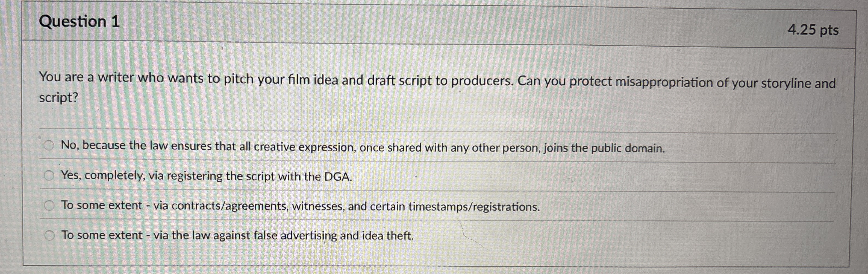Image resolution: width=868 pixels, height=274 pixels.
Task: Choose the DGA registration answer option
Action: [x=49, y=176]
